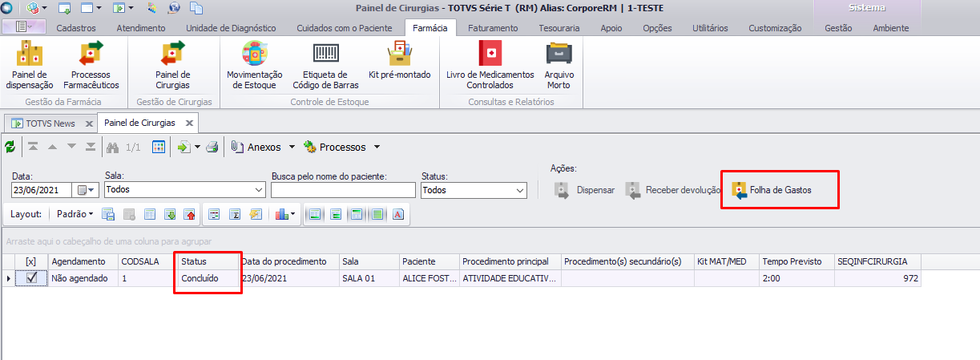
Task: Click the sigma totals icon in layout toolbar
Action: [236, 214]
